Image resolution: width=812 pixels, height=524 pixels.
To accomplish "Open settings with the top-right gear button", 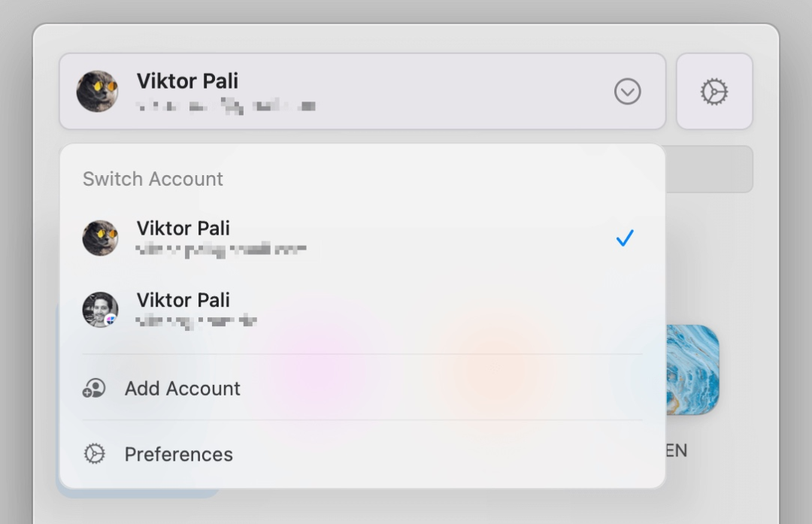I will point(714,92).
